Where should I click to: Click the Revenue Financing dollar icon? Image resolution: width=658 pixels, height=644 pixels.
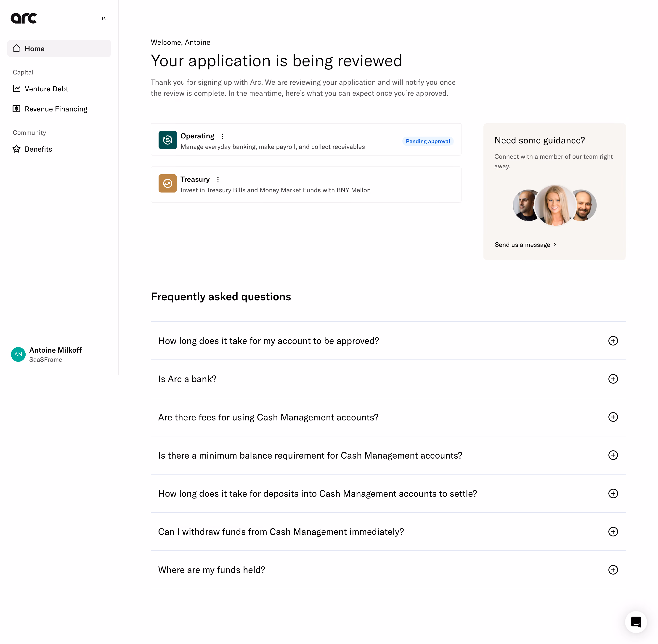click(x=17, y=108)
